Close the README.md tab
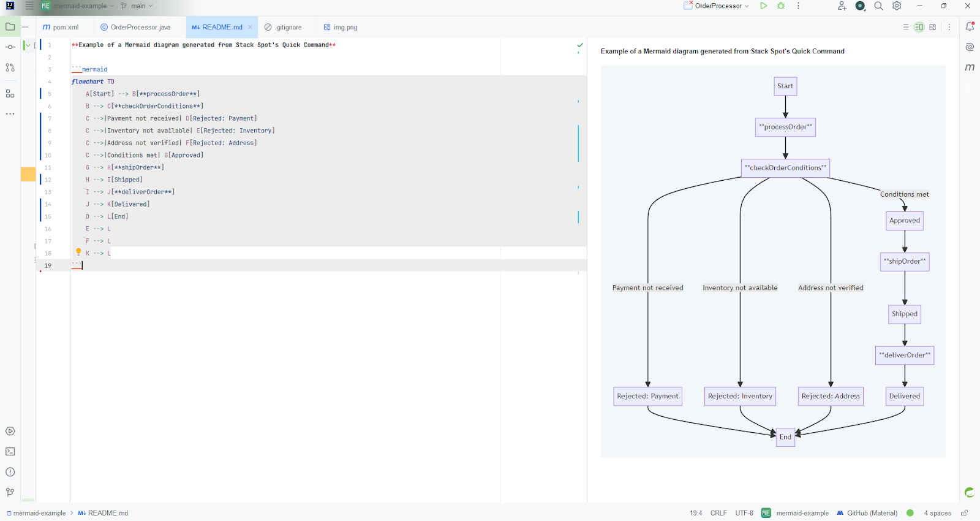The image size is (980, 521). pos(250,27)
